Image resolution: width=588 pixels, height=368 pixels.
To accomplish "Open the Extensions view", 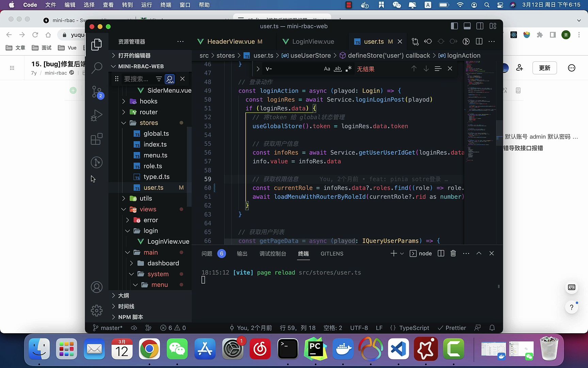I will (97, 139).
